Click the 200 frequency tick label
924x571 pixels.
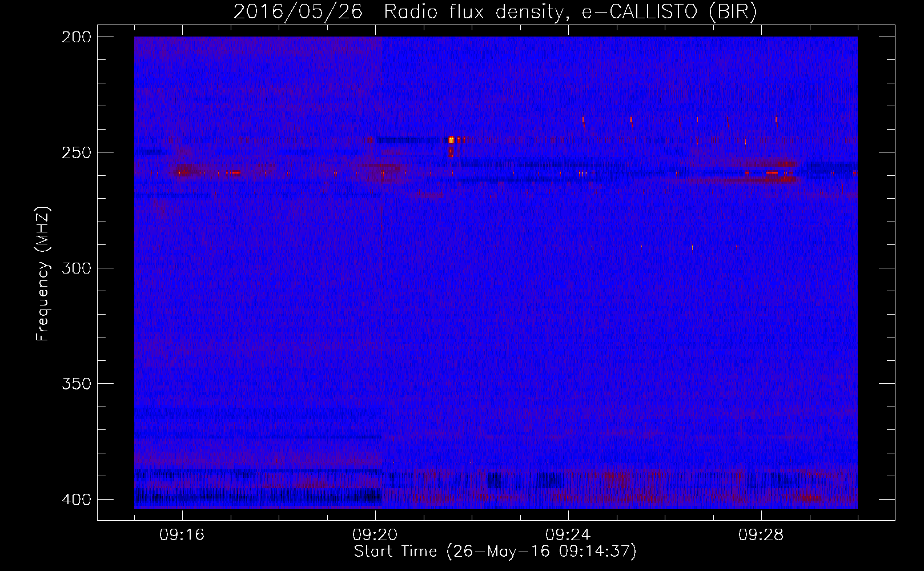tap(76, 37)
